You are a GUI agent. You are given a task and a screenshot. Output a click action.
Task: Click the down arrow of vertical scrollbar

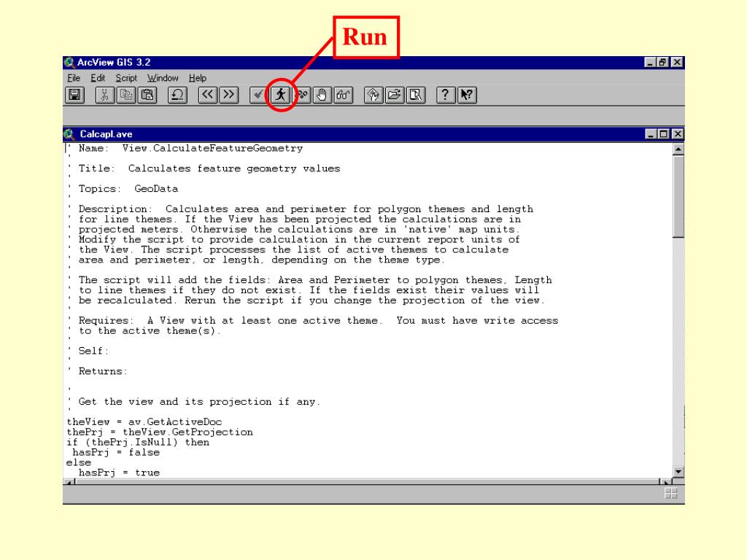point(678,472)
